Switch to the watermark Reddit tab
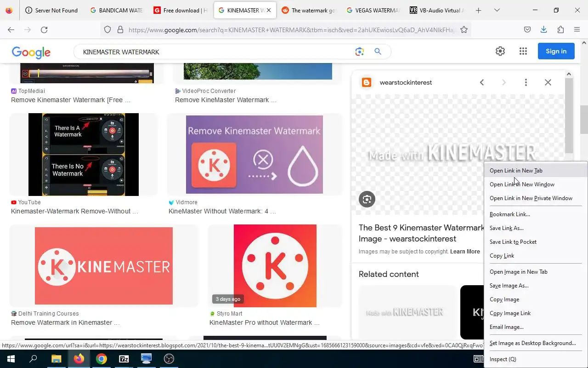The image size is (588, 368). [309, 10]
